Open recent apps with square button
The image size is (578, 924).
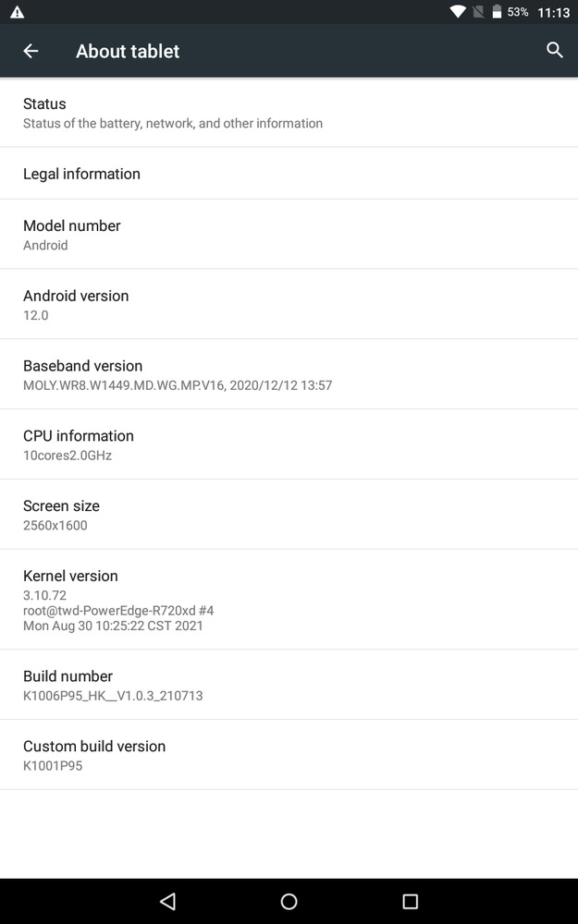410,901
